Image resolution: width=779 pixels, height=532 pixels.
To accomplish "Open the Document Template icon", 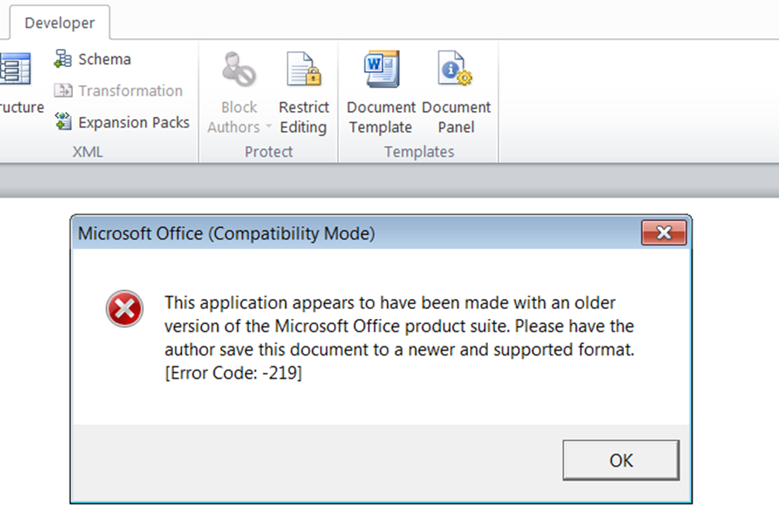I will (381, 70).
